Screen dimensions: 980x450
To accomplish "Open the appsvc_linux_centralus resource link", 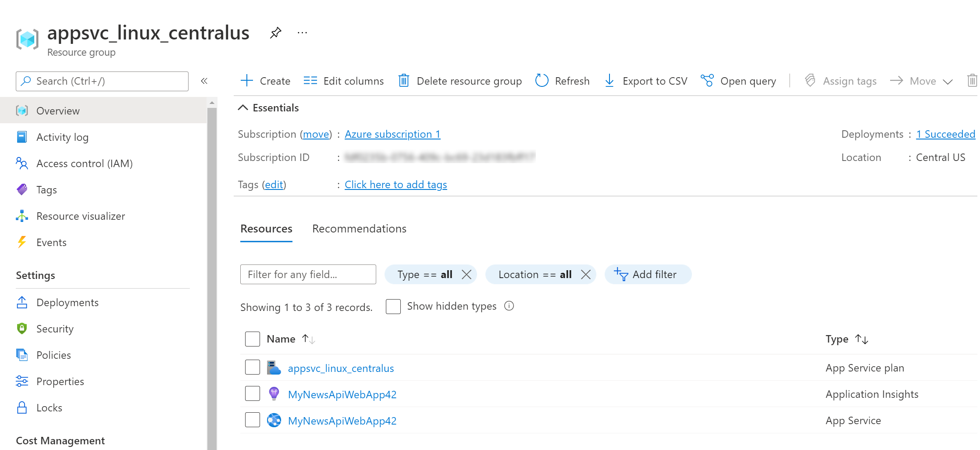I will pyautogui.click(x=341, y=368).
